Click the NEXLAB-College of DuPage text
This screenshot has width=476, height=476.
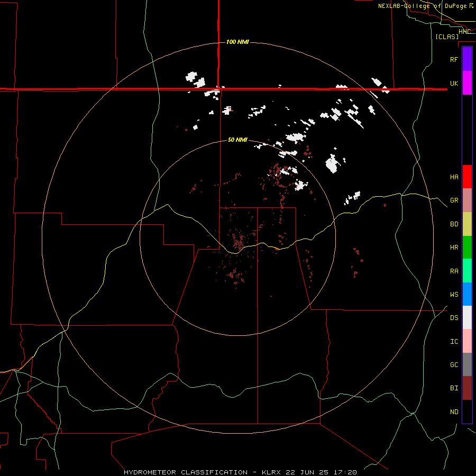422,6
